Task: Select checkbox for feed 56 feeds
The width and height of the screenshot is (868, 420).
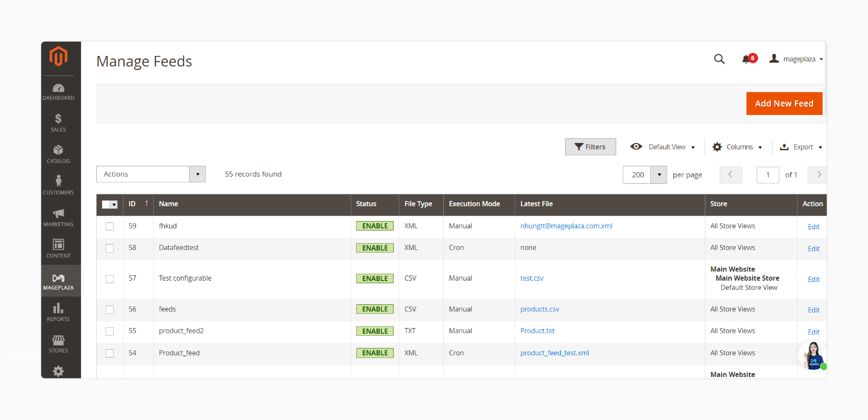Action: point(110,309)
